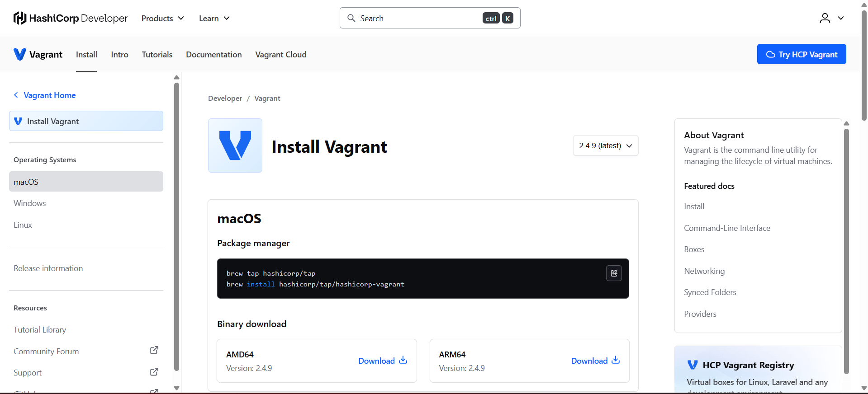Expand the account menu chevron
Screen dimensions: 868x394
841,18
